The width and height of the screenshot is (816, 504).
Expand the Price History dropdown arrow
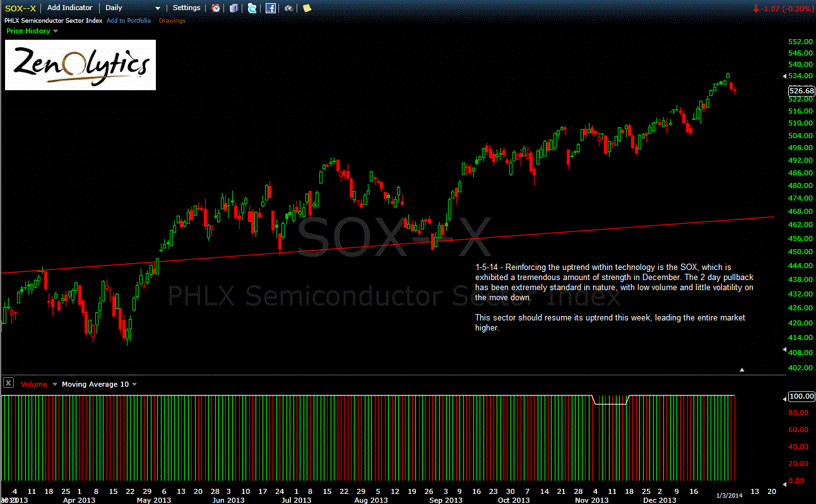pos(56,31)
